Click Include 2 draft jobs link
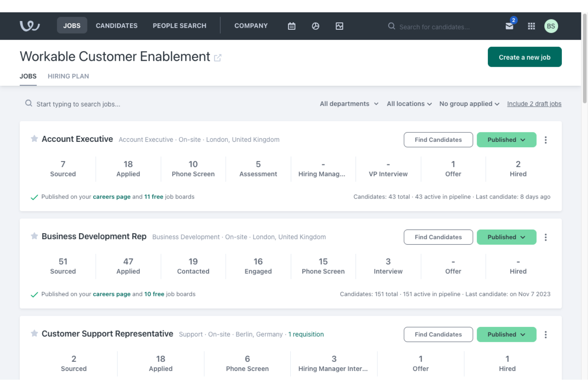 [534, 104]
